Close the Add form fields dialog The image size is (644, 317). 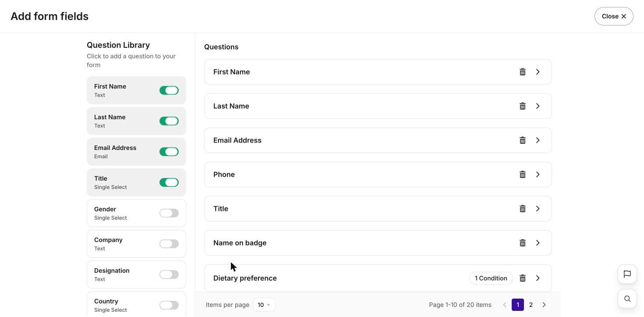tap(614, 16)
